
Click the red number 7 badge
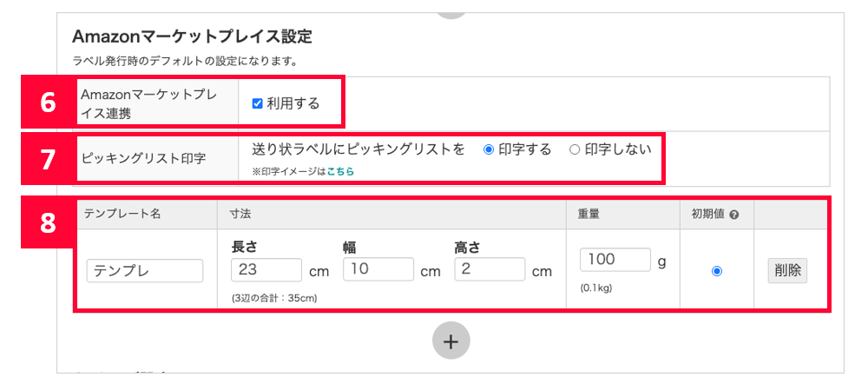(x=48, y=158)
